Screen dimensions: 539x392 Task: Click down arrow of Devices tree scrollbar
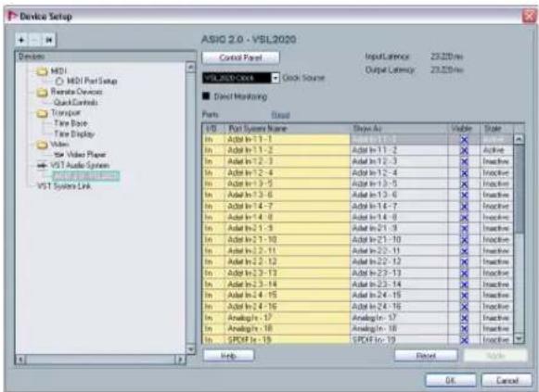[x=190, y=349]
